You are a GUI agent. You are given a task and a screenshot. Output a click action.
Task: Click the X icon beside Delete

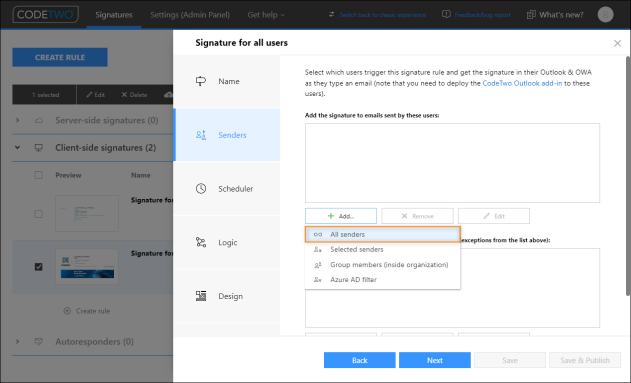(x=124, y=95)
